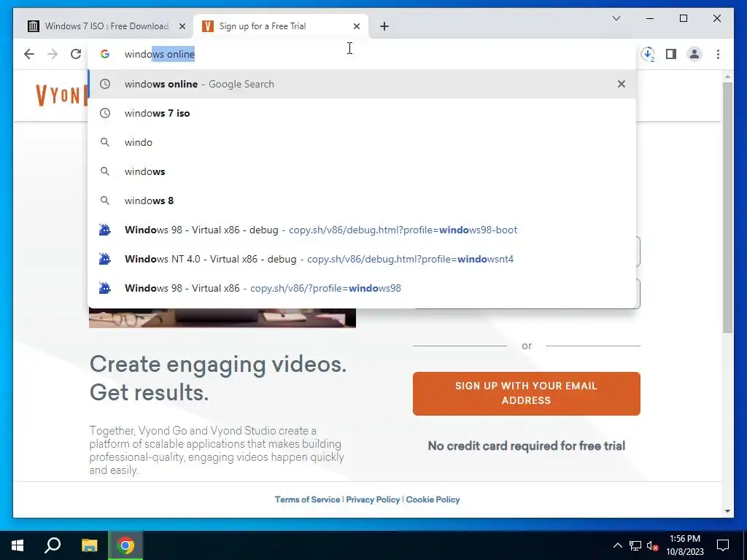
Task: Open Windows 98 Virtual x86 debug suggestion
Action: tap(362, 230)
